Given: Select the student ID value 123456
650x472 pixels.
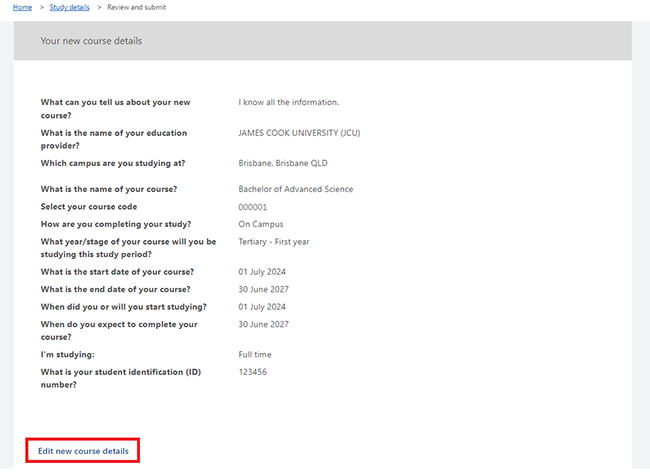Looking at the screenshot, I should [x=252, y=372].
